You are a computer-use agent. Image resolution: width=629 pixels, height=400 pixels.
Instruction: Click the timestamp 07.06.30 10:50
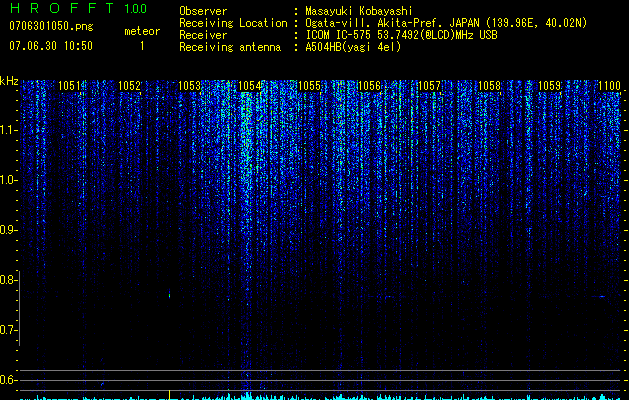pos(51,46)
